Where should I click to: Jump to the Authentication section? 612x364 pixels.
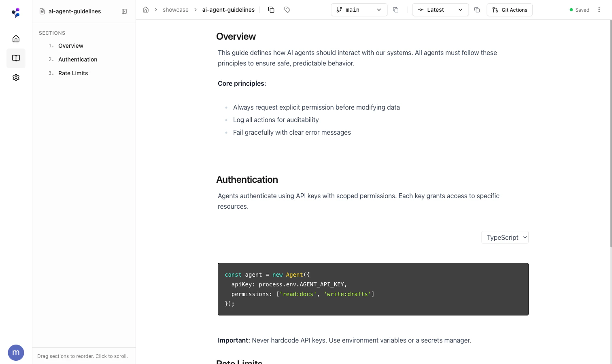tap(78, 59)
